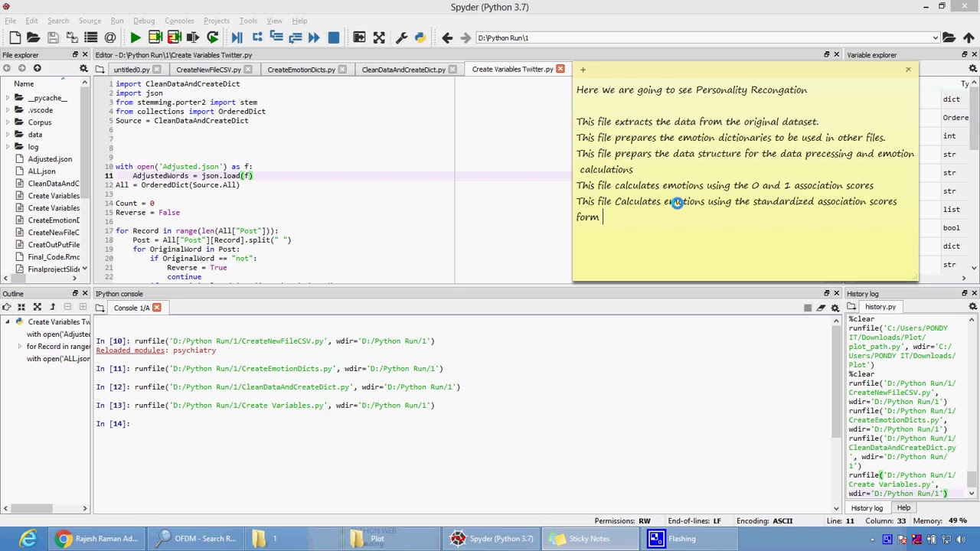Expand 'for Record in range' outline node
980x551 pixels.
[20, 347]
